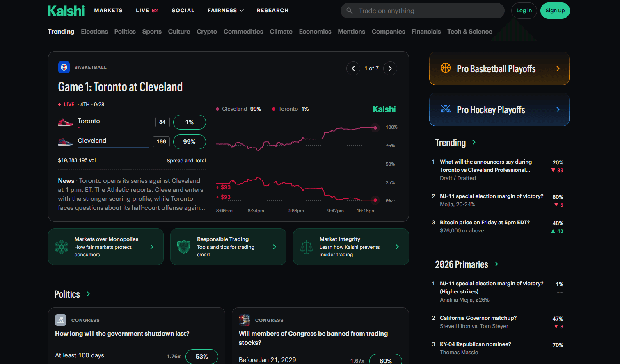620x364 pixels.
Task: Click the Market Integrity scales icon
Action: coord(307,247)
